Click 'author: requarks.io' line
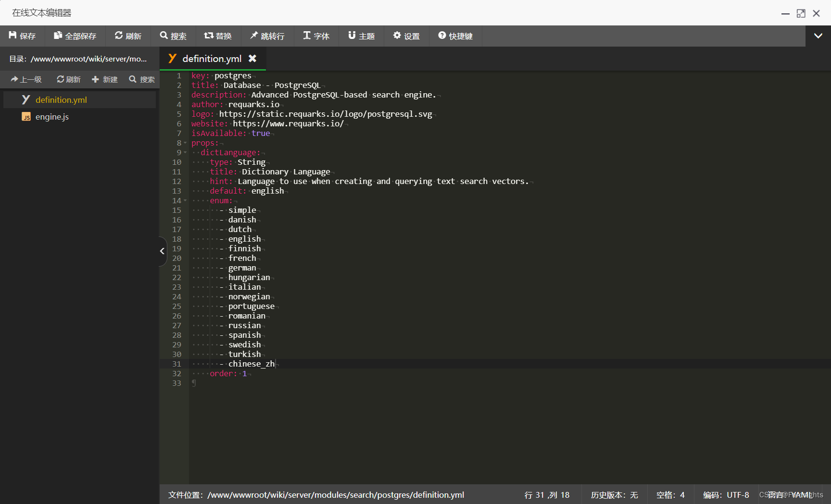The height and width of the screenshot is (504, 831). 235,104
